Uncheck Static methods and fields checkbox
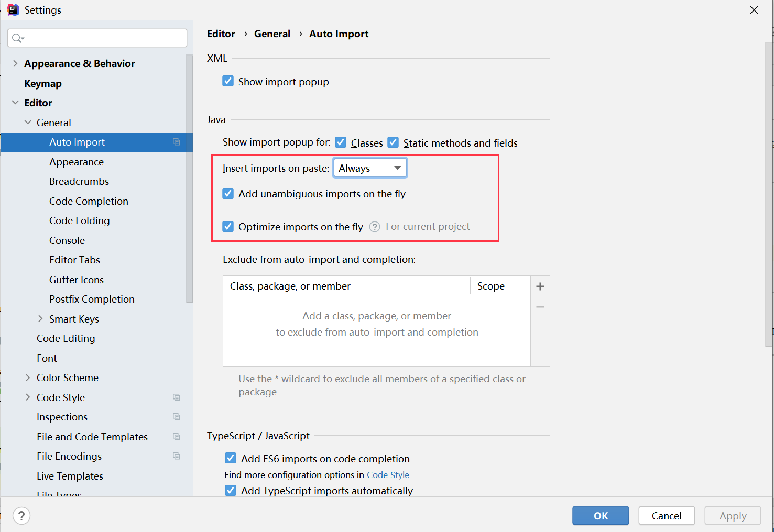The image size is (774, 532). click(393, 142)
